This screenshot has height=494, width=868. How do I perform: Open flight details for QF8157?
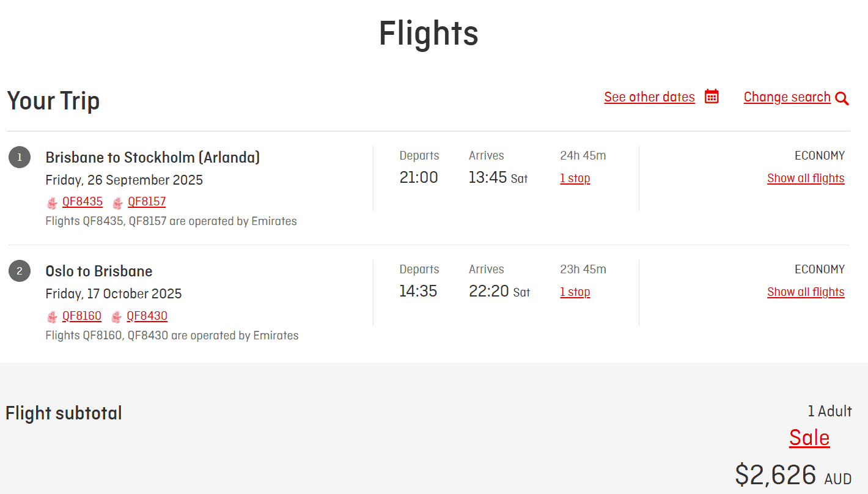coord(147,202)
